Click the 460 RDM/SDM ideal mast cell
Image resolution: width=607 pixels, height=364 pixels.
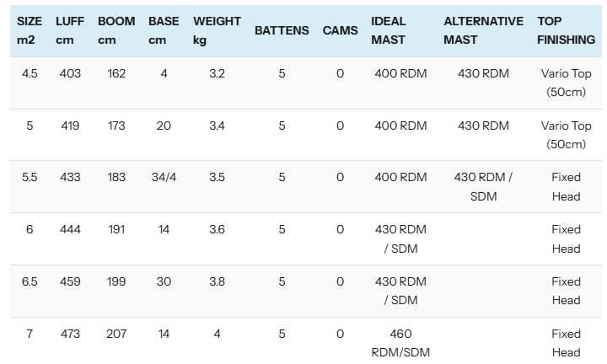(x=400, y=343)
